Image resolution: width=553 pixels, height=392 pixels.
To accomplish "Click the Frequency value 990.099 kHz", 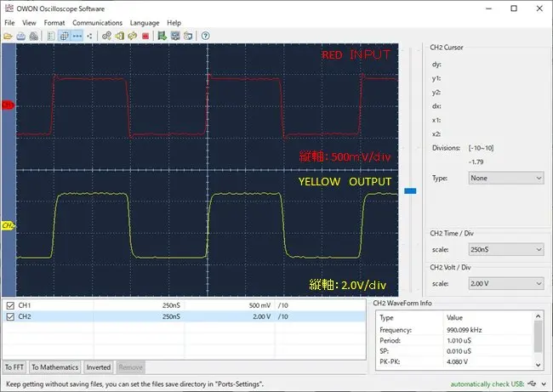I will click(465, 330).
